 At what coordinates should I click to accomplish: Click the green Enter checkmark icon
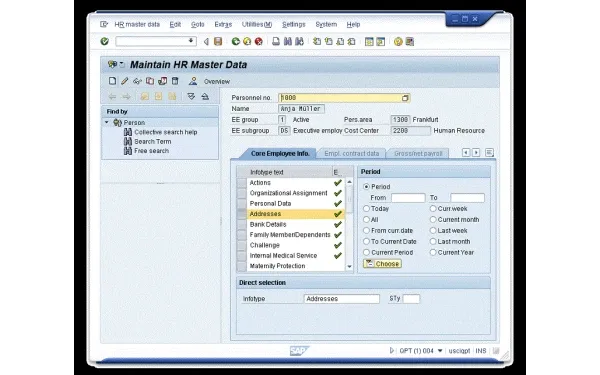pos(104,41)
